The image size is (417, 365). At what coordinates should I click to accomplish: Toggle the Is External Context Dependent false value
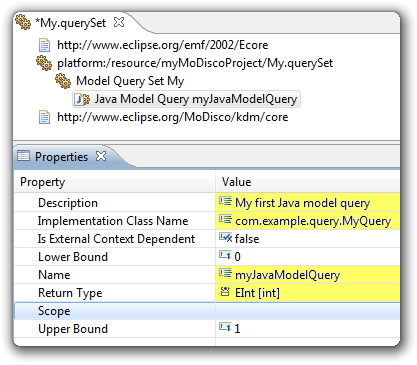pyautogui.click(x=308, y=239)
